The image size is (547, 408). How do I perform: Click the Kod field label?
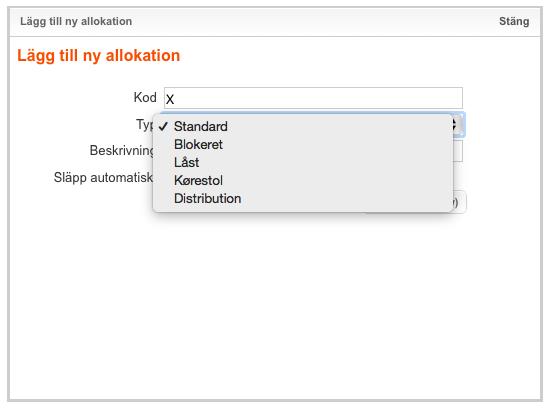pyautogui.click(x=145, y=97)
